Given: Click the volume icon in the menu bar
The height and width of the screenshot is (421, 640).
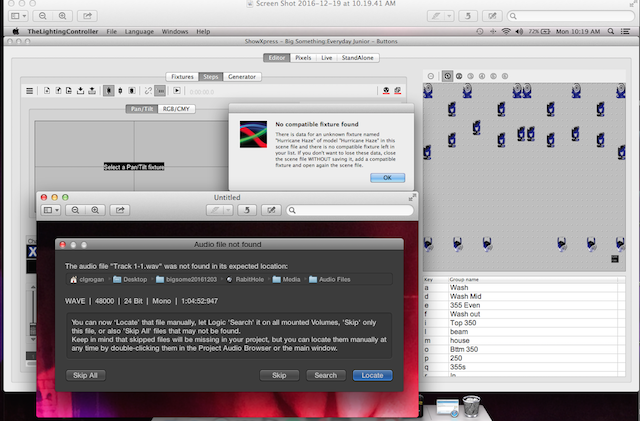Looking at the screenshot, I should click(x=519, y=31).
